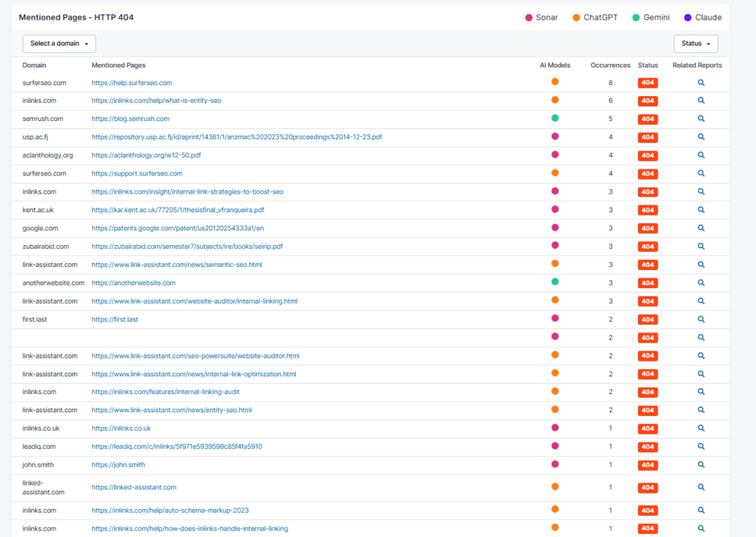Open the Status filter dropdown
This screenshot has width=756, height=537.
pos(696,43)
